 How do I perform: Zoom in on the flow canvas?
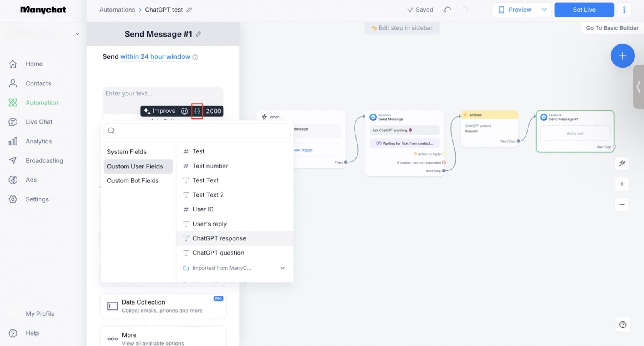[x=622, y=184]
